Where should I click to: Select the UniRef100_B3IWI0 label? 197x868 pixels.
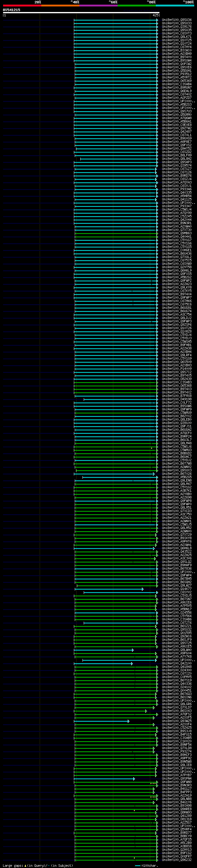click(x=177, y=50)
